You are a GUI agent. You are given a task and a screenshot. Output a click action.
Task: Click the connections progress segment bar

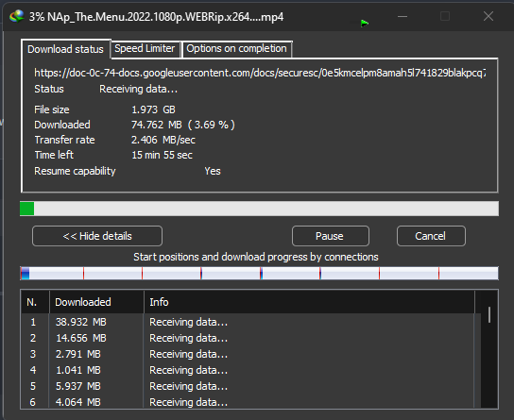tap(259, 274)
